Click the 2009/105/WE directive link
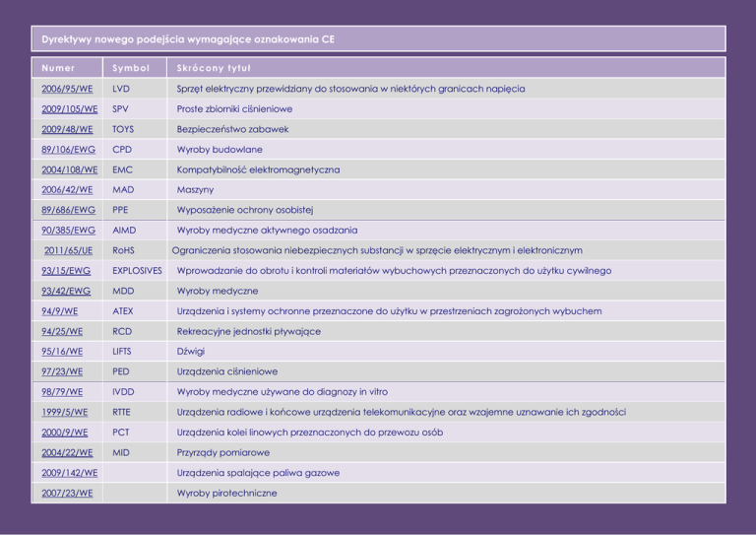 pos(69,108)
